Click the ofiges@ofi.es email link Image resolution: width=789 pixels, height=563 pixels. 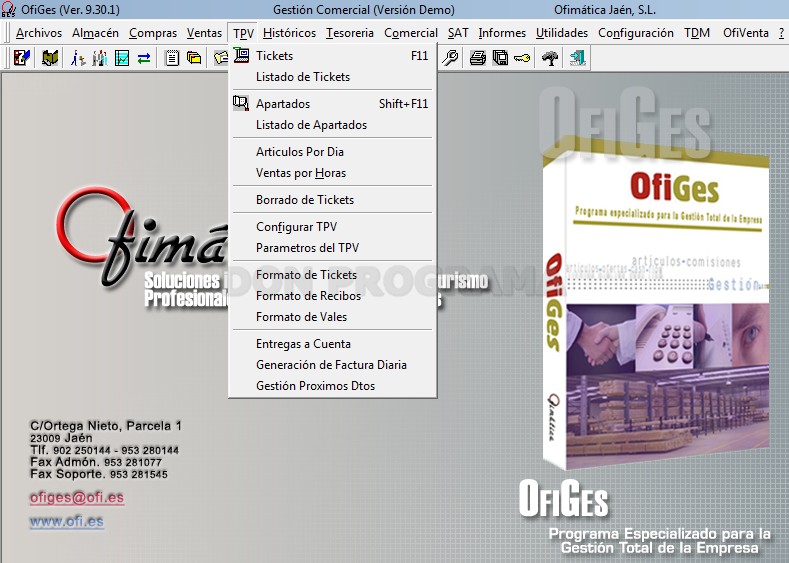click(77, 497)
